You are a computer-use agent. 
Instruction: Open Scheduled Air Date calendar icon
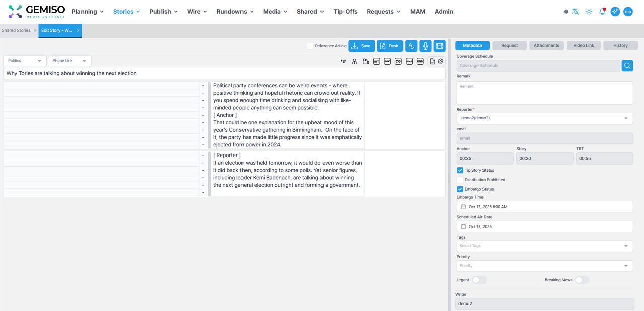pyautogui.click(x=463, y=226)
